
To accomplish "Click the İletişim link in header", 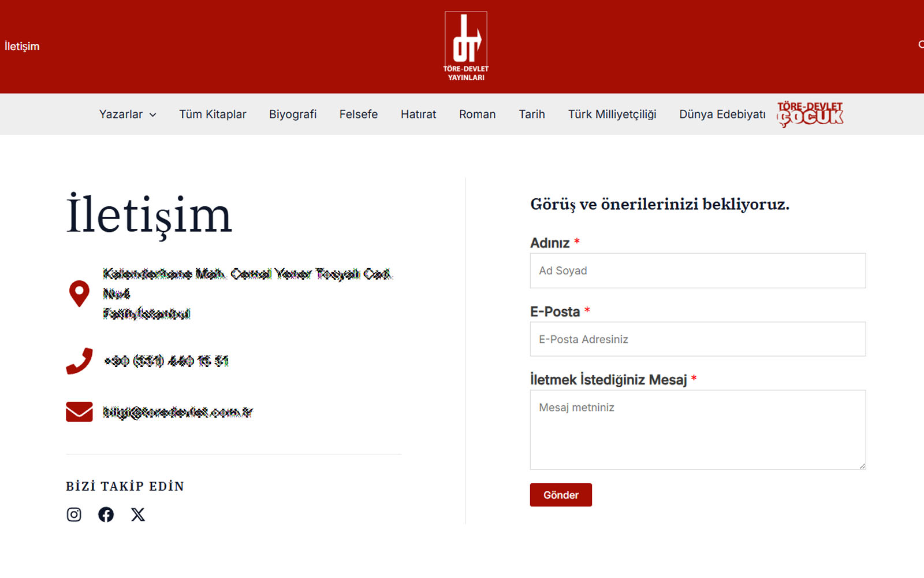I will tap(22, 46).
